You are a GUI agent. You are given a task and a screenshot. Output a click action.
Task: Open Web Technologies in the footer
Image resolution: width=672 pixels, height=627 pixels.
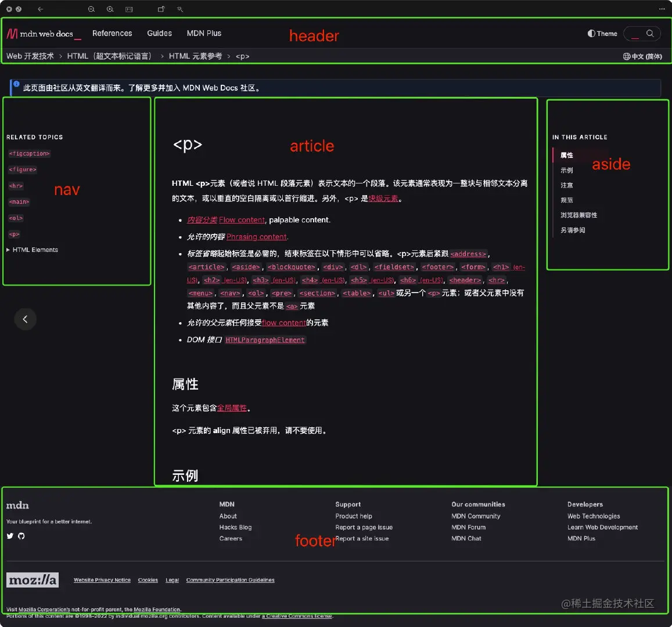coord(594,516)
